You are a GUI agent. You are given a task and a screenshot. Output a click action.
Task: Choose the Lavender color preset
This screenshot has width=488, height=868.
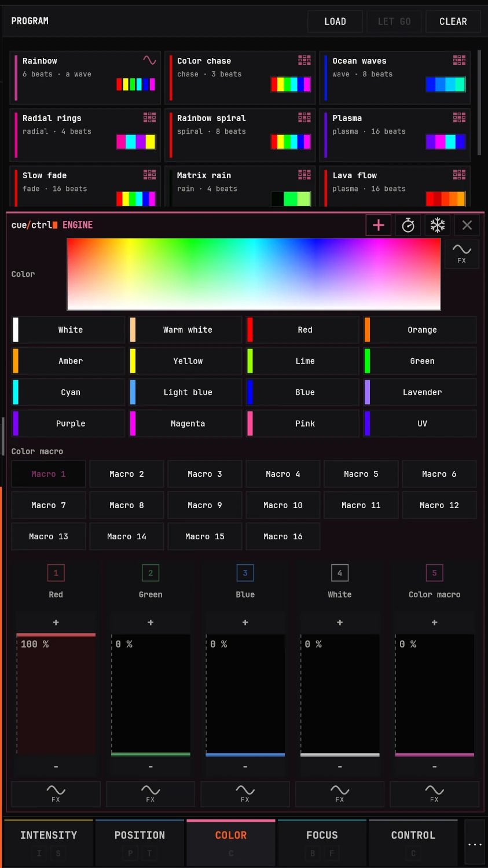420,392
